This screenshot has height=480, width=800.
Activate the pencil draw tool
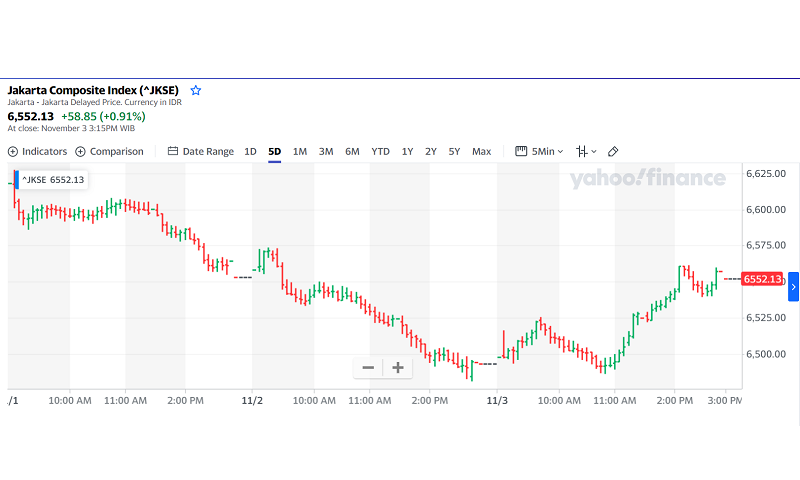point(613,151)
